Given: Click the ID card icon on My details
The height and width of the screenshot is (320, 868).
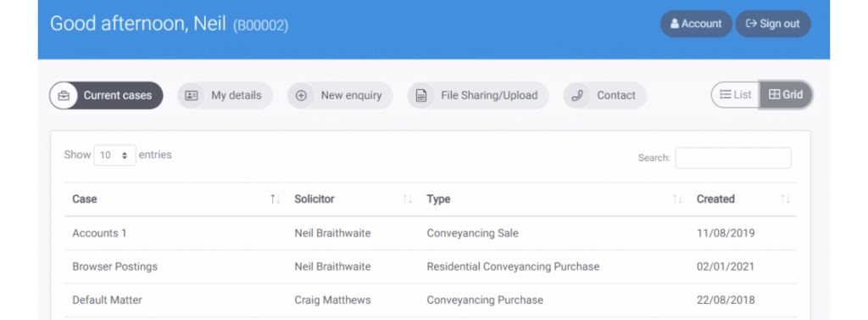Looking at the screenshot, I should click(192, 95).
